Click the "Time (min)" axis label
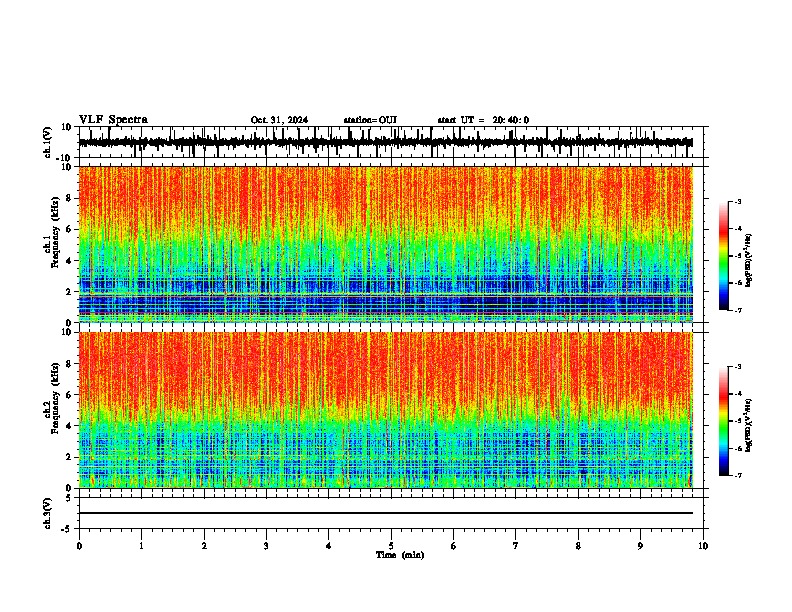 pos(400,555)
